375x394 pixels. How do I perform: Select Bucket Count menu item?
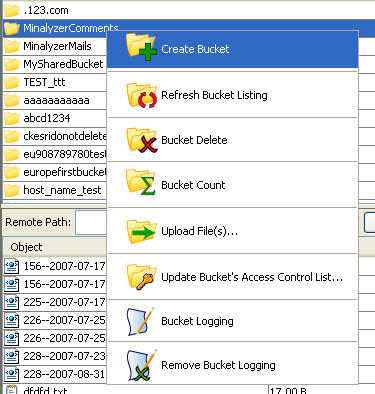click(x=233, y=185)
